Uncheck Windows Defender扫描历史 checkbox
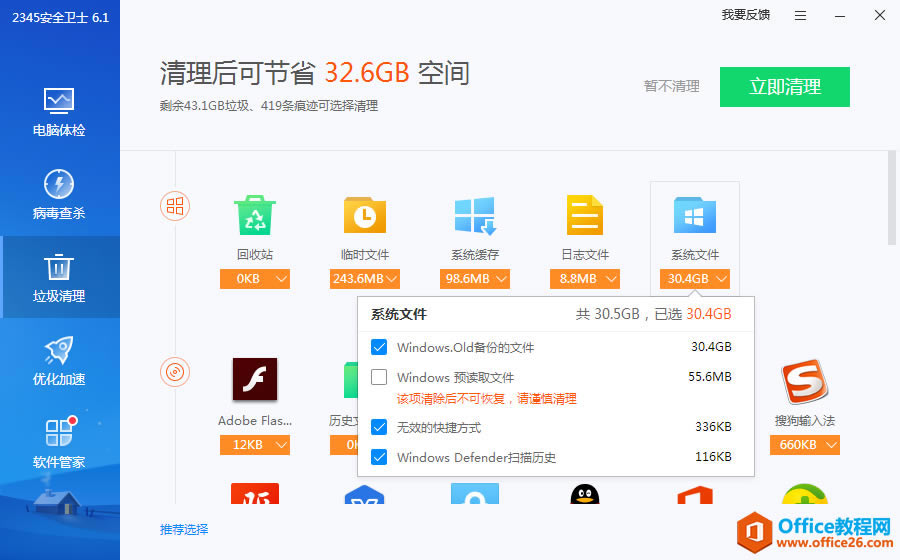The image size is (900, 560). point(379,457)
